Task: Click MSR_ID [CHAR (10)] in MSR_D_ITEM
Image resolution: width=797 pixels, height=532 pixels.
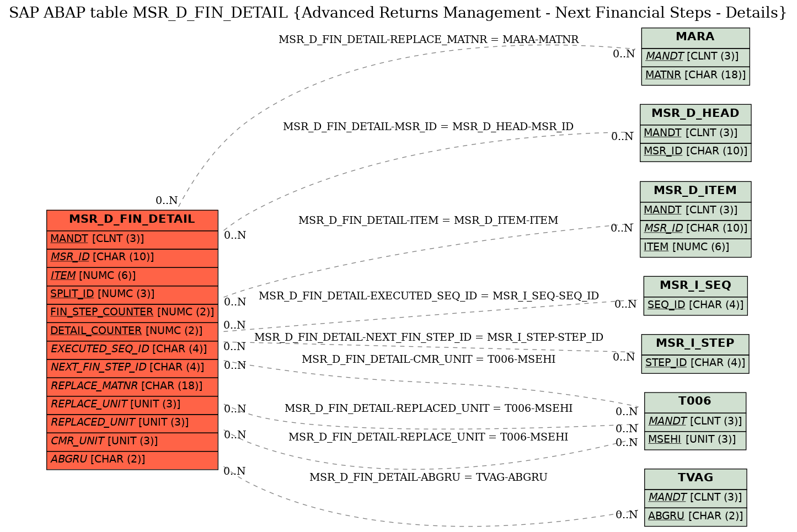Action: [695, 229]
